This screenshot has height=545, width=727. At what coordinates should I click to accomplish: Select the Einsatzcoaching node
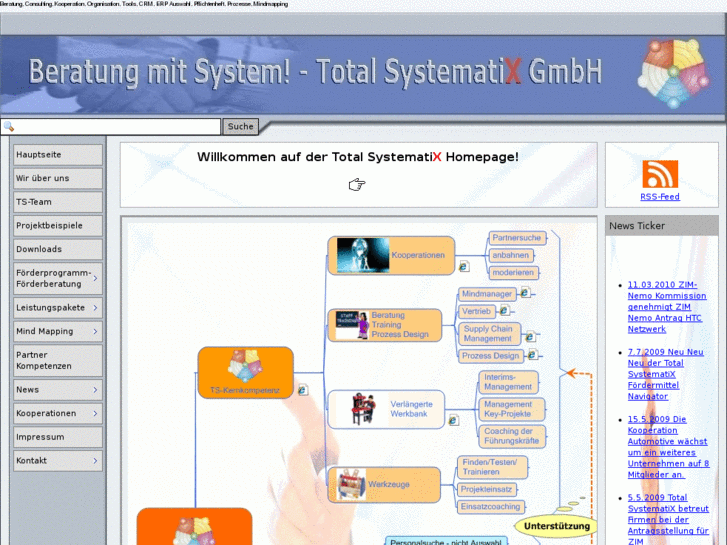(x=491, y=507)
